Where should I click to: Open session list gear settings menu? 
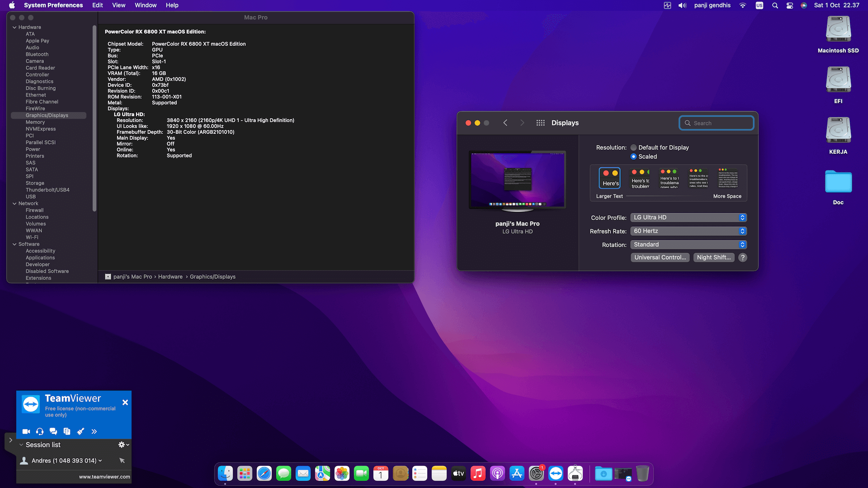click(123, 445)
